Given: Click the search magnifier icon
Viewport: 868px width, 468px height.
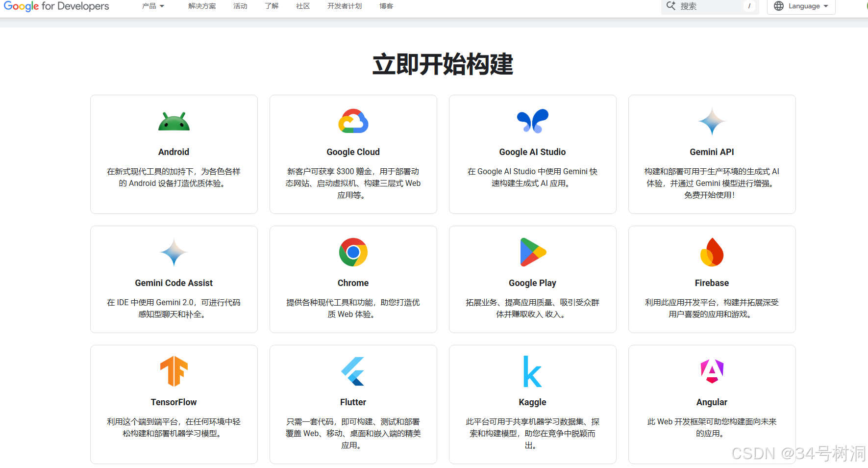Looking at the screenshot, I should pos(671,6).
